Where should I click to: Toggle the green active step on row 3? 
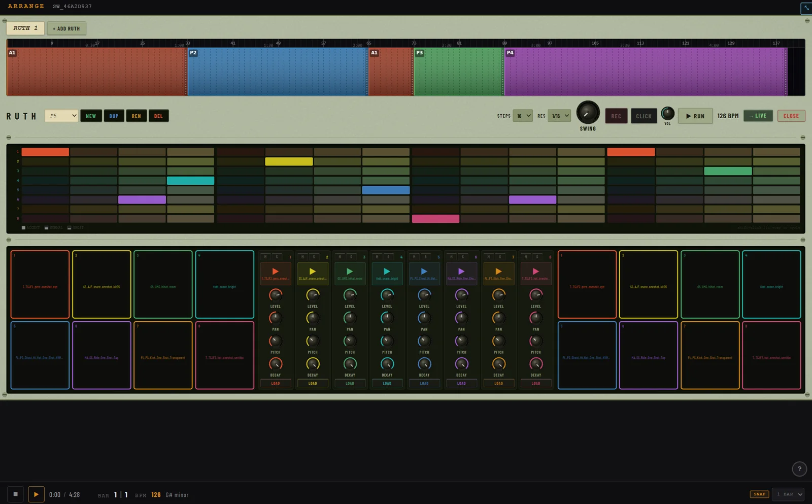click(x=728, y=171)
